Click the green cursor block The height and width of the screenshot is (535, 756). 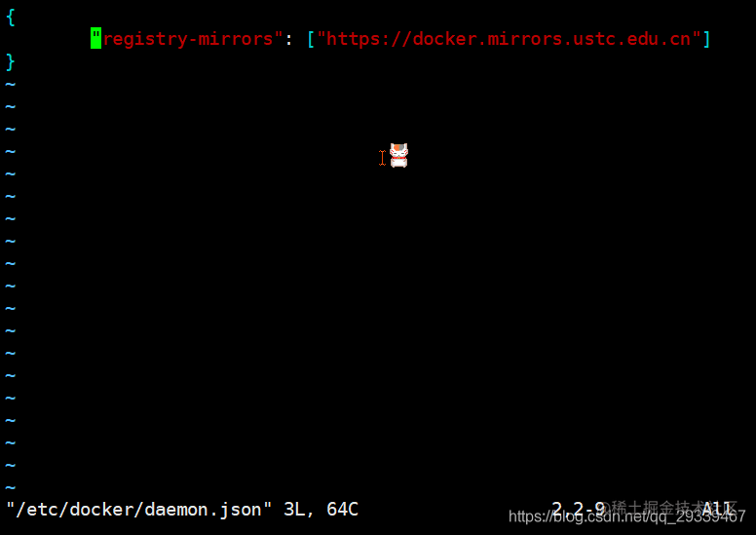coord(95,39)
